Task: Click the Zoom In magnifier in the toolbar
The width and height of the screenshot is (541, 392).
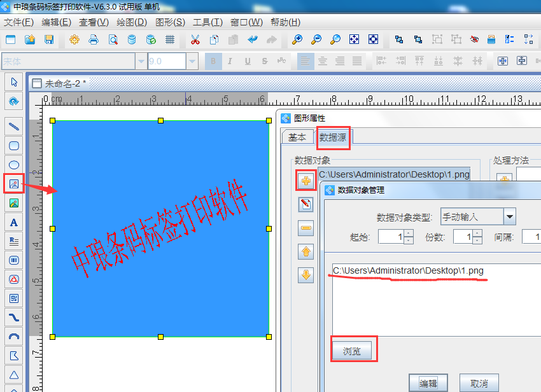Action: 297,39
